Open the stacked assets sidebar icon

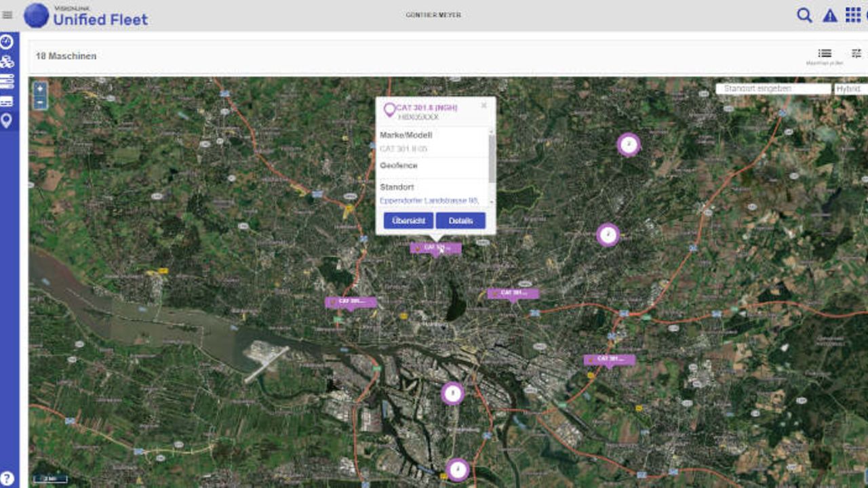click(x=7, y=62)
